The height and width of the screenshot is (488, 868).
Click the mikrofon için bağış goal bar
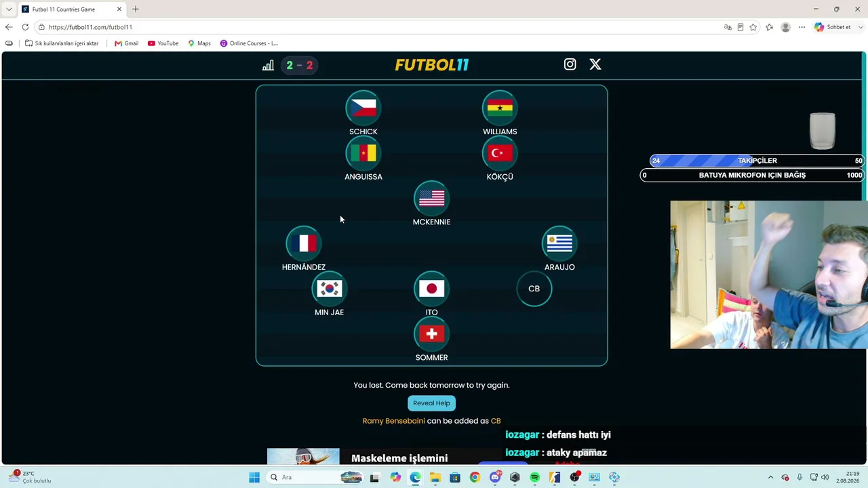752,175
